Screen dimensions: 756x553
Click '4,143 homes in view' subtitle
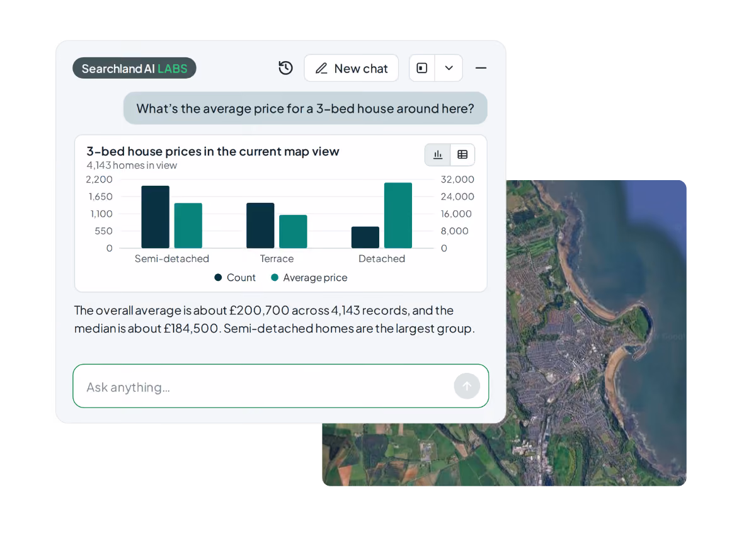[132, 166]
